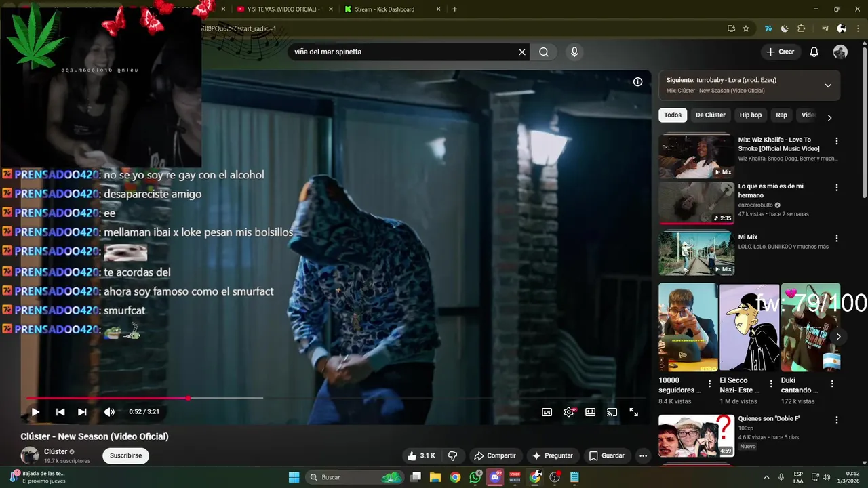Screen dimensions: 868x488
Task: Open YouTube notifications bell
Action: pos(814,52)
